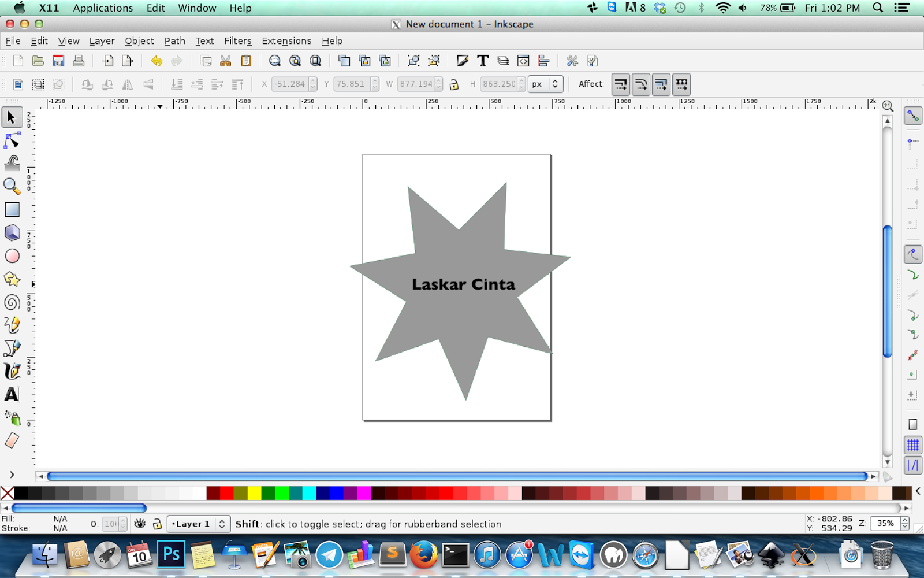Pick the yellow color swatch
Viewport: 924px width, 578px height.
coord(255,493)
